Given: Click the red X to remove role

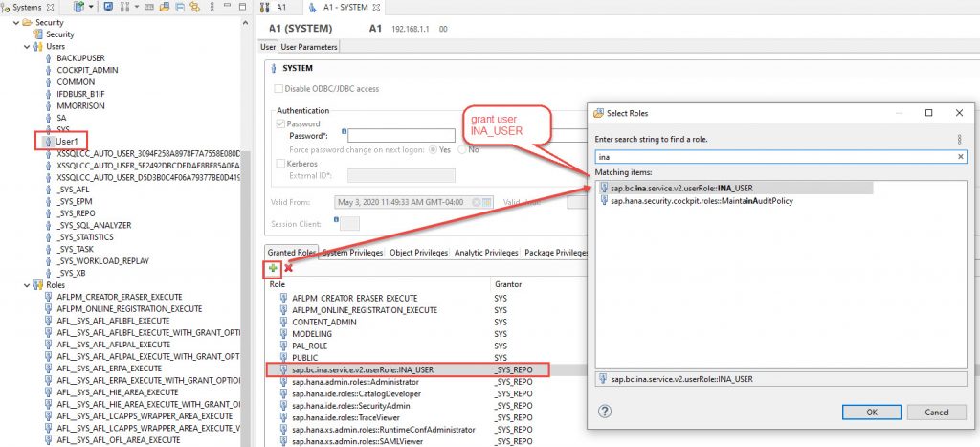Looking at the screenshot, I should tap(289, 268).
